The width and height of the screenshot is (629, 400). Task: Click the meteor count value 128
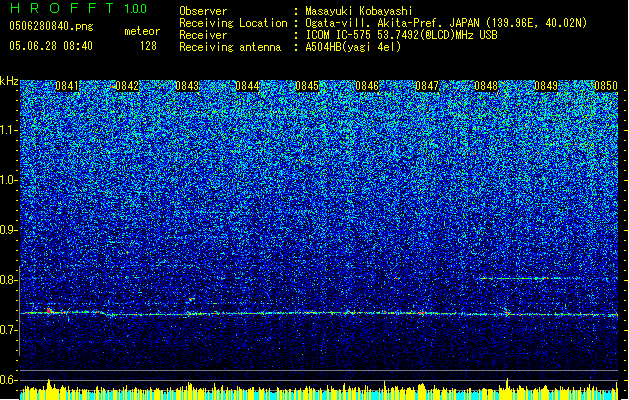pos(148,46)
